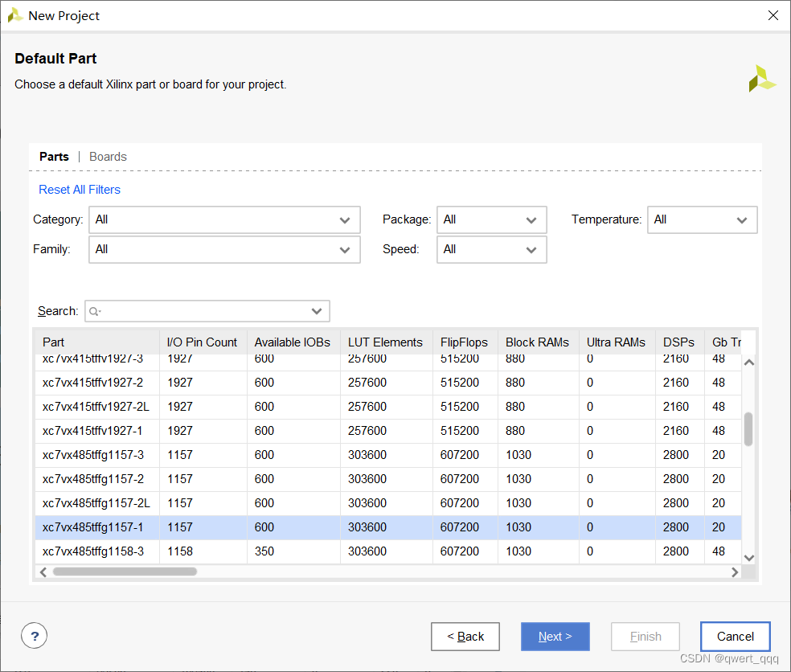
Task: Open the help question mark icon
Action: pos(35,636)
